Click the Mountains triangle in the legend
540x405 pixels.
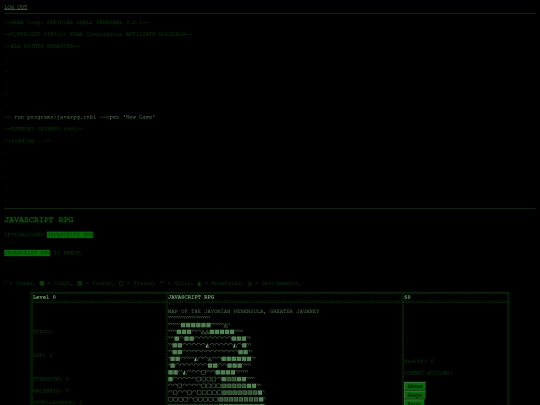[x=199, y=283]
